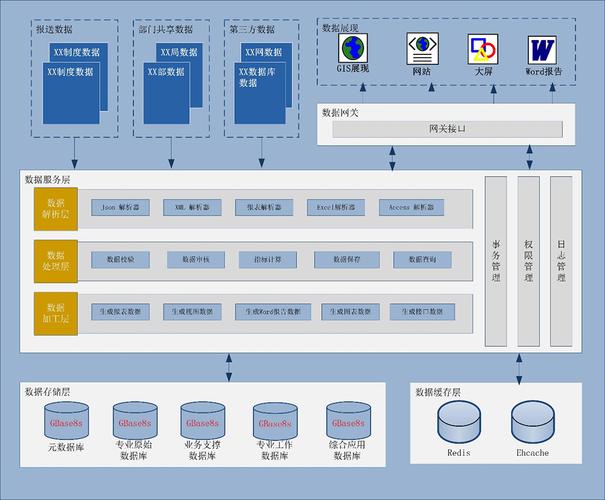
Task: Select the 专业工作数据库 GBase8s cylinder
Action: click(x=275, y=422)
